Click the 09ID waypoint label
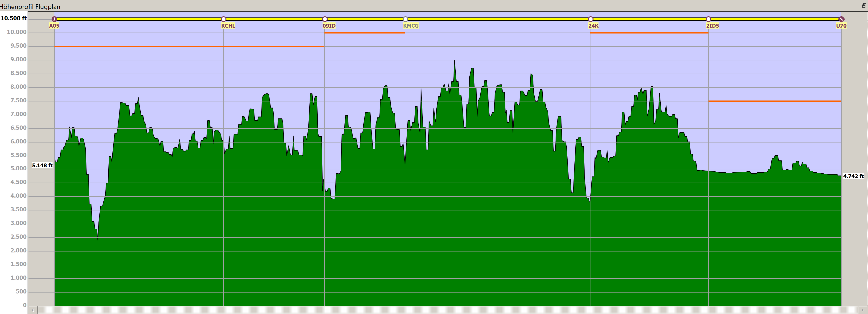Viewport: 868px width, 314px height. click(x=329, y=26)
